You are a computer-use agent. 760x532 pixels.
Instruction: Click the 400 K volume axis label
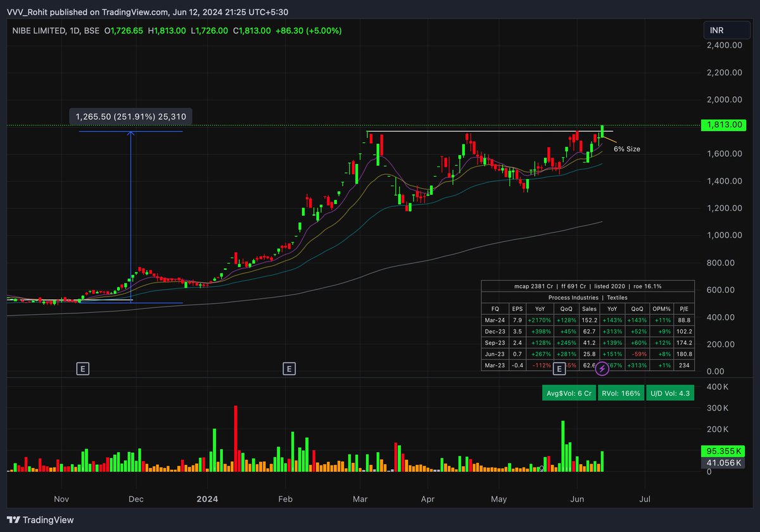(x=717, y=386)
